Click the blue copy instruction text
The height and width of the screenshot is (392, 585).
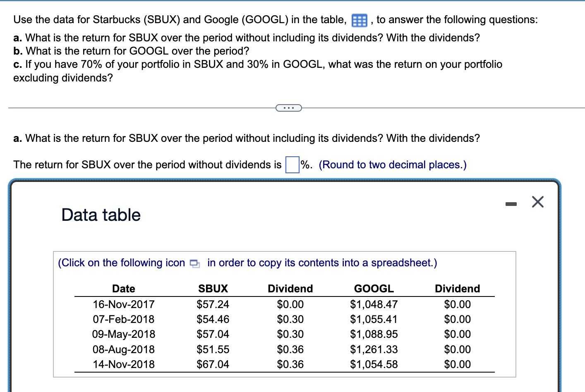tap(247, 263)
